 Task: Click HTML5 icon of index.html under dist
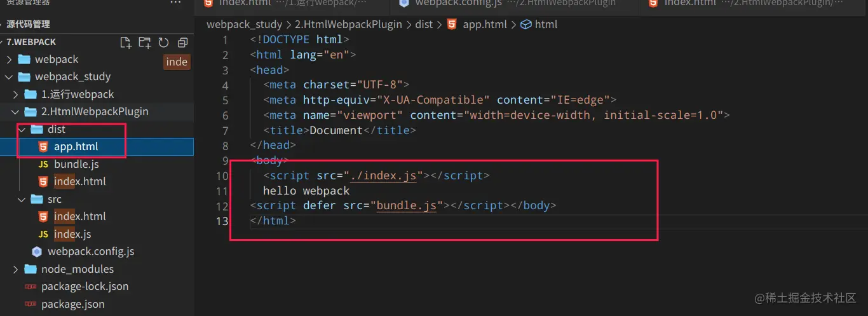[x=43, y=181]
